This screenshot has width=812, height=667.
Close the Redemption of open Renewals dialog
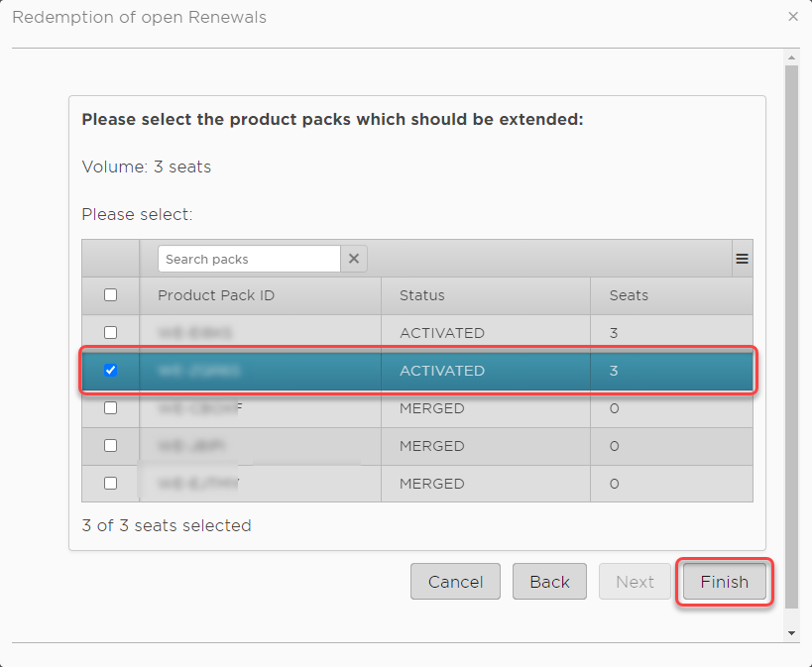(792, 17)
